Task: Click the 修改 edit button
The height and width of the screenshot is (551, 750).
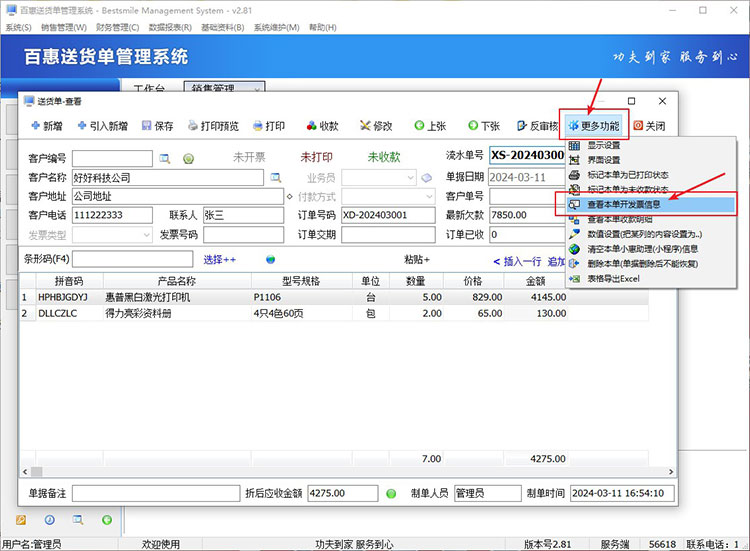Action: point(376,126)
